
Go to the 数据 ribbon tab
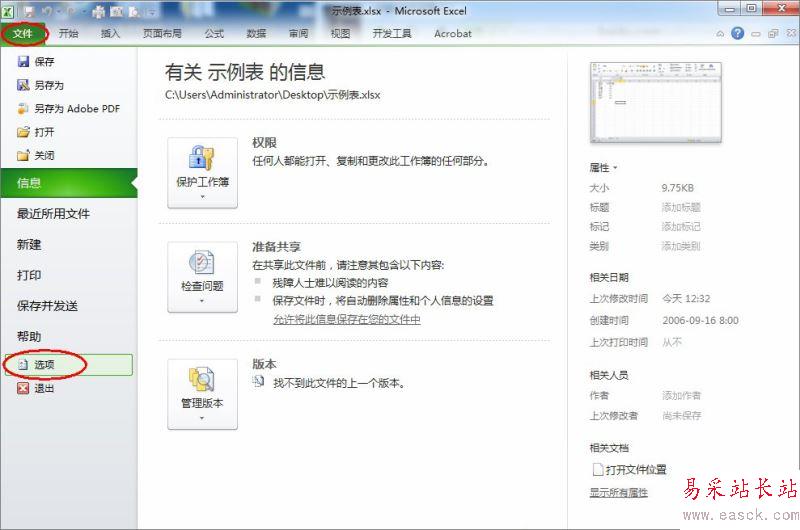(x=256, y=34)
